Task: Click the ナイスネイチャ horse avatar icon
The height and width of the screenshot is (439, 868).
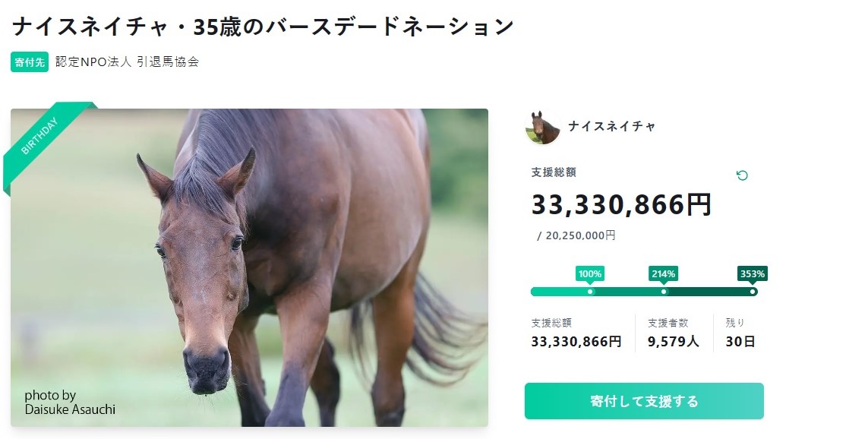Action: pyautogui.click(x=542, y=127)
